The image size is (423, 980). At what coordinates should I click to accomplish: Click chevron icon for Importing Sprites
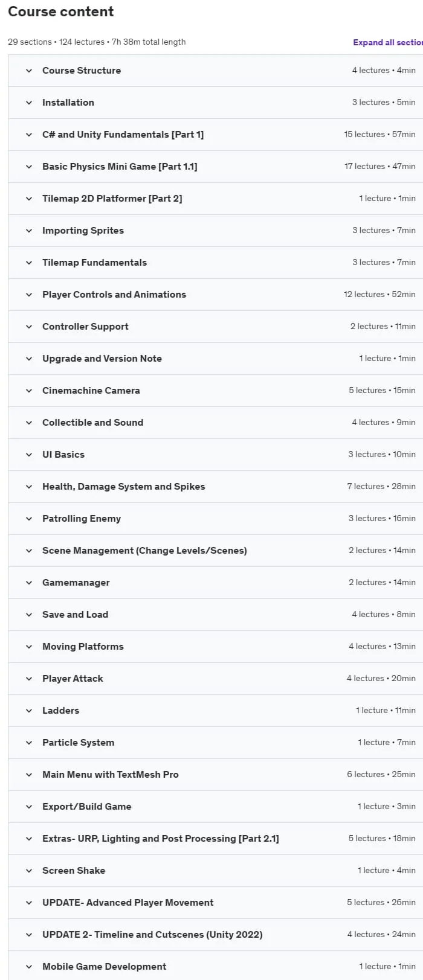(29, 231)
